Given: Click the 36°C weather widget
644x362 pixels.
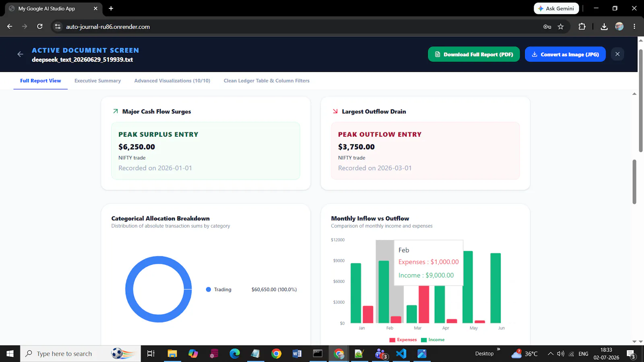Looking at the screenshot, I should [x=524, y=354].
